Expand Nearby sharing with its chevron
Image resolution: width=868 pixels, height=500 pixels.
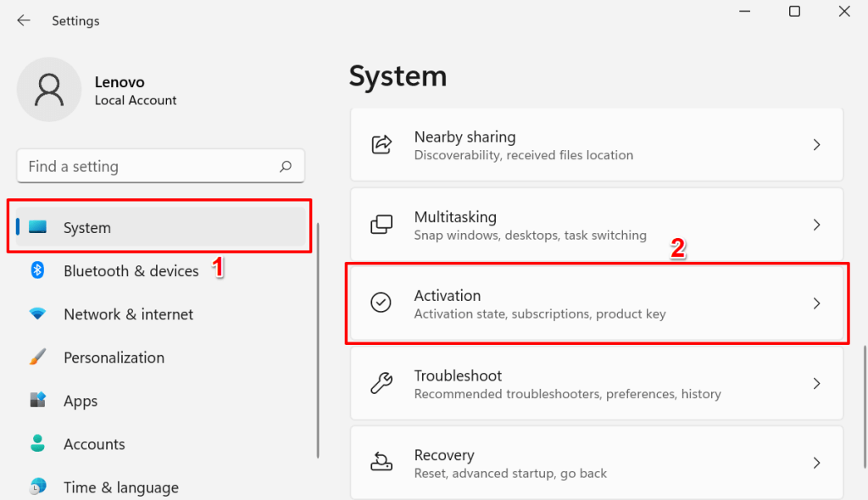(817, 145)
